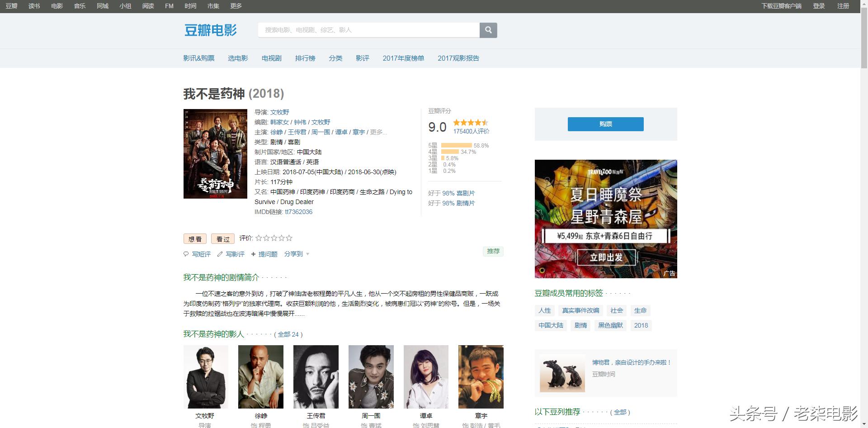Open 周一围's cast photo
This screenshot has height=428, width=868.
tap(371, 377)
